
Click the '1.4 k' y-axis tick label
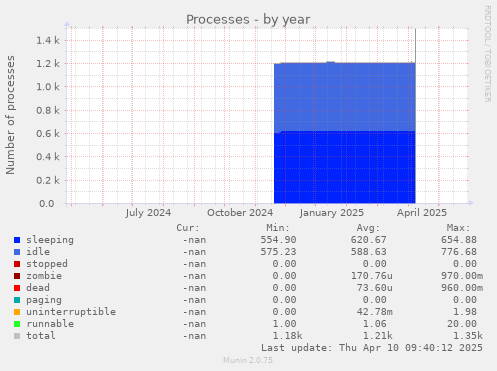(48, 41)
